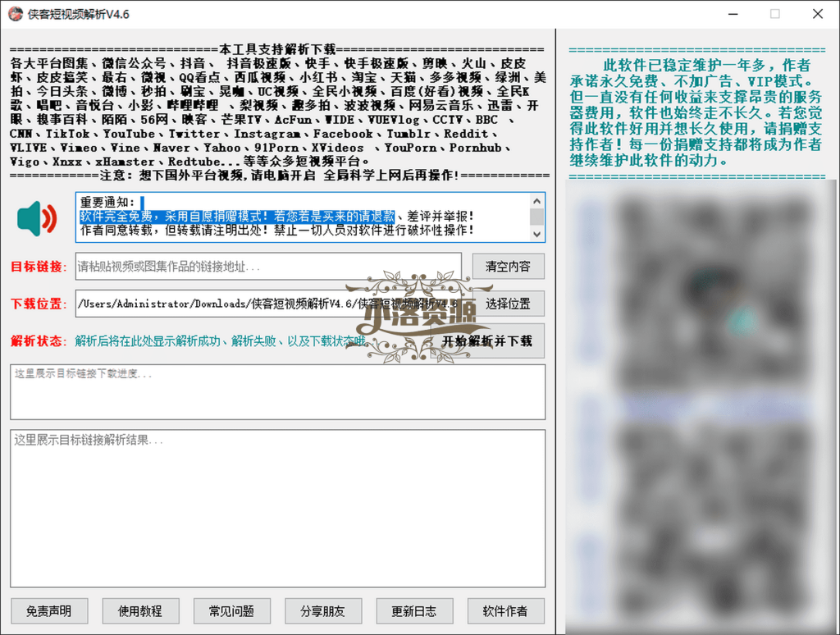Minimize the application window
The image size is (840, 635).
coord(733,14)
